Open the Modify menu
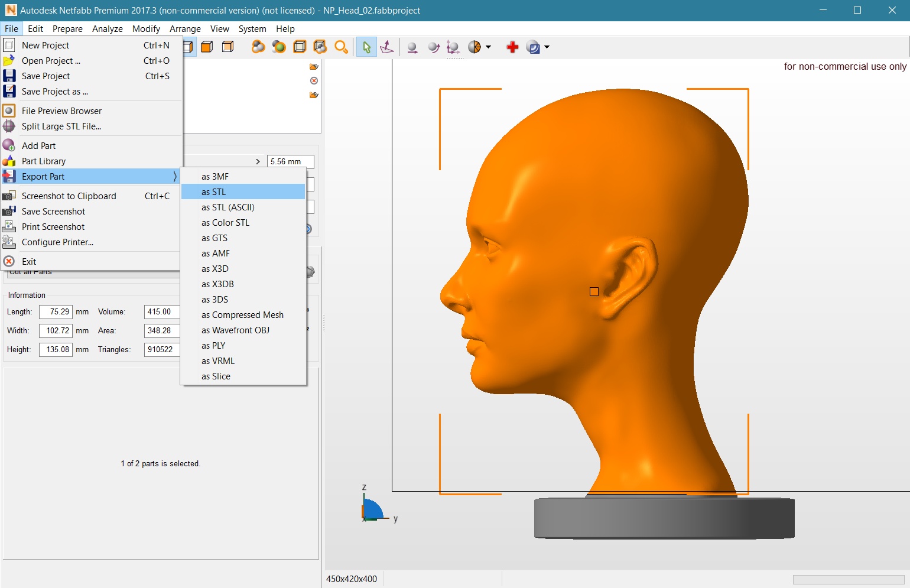Screen dimensions: 910x588 (146, 29)
